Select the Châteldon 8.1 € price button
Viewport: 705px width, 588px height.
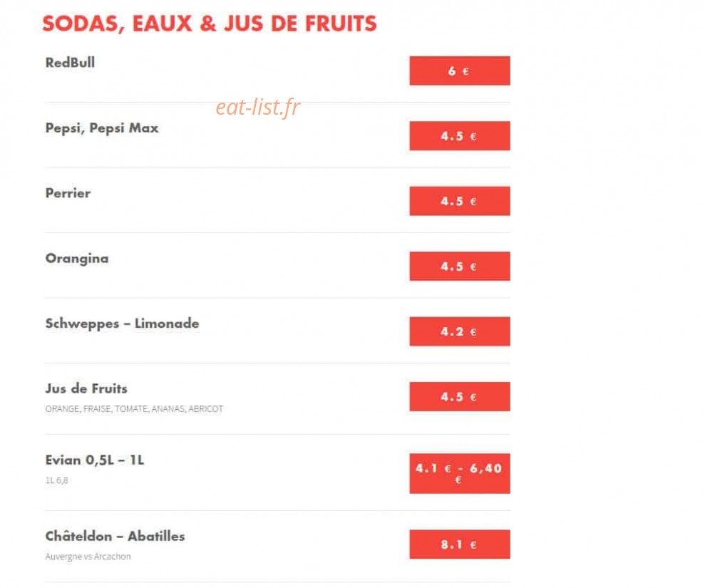[460, 545]
